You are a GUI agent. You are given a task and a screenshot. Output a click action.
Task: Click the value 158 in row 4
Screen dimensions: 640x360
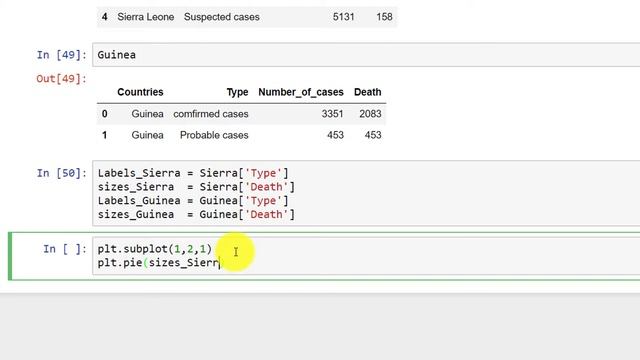click(384, 17)
